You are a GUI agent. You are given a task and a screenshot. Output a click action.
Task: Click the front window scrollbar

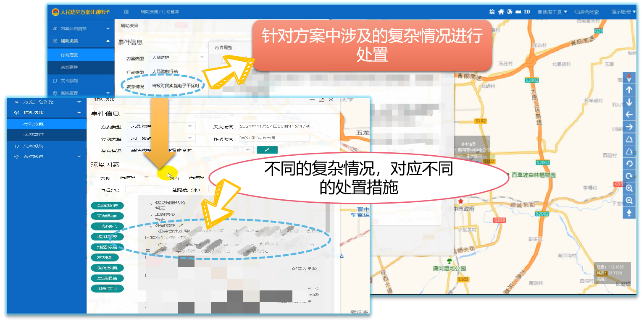tap(328, 217)
